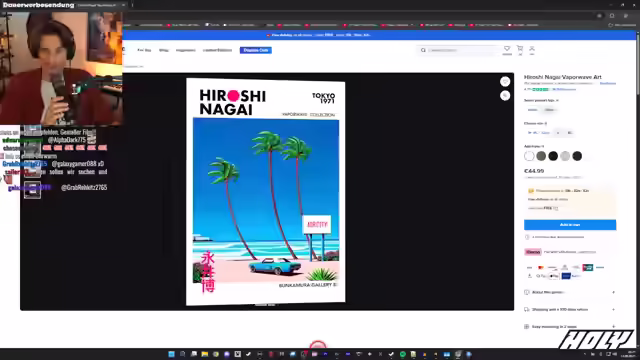Open Windows Start button in taskbar
The height and width of the screenshot is (360, 640).
pos(171,354)
